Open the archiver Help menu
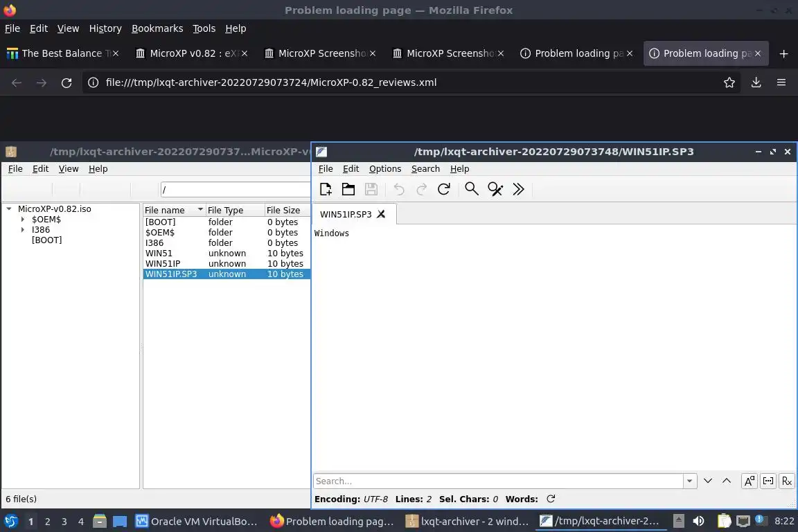Image resolution: width=798 pixels, height=532 pixels. (98, 169)
